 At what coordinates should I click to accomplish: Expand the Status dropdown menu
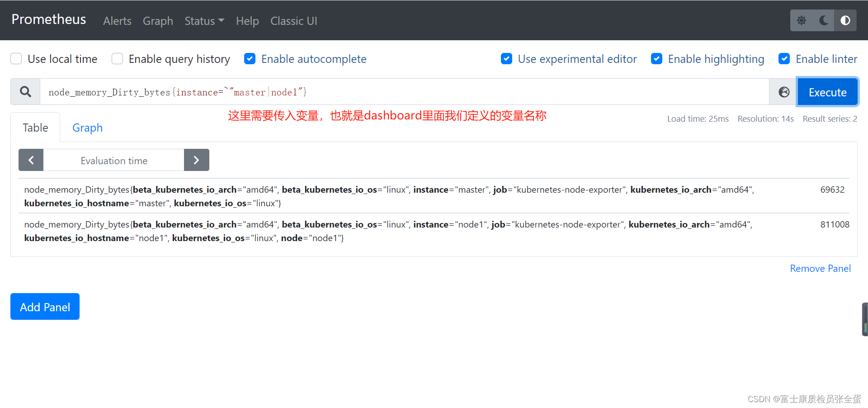tap(204, 21)
